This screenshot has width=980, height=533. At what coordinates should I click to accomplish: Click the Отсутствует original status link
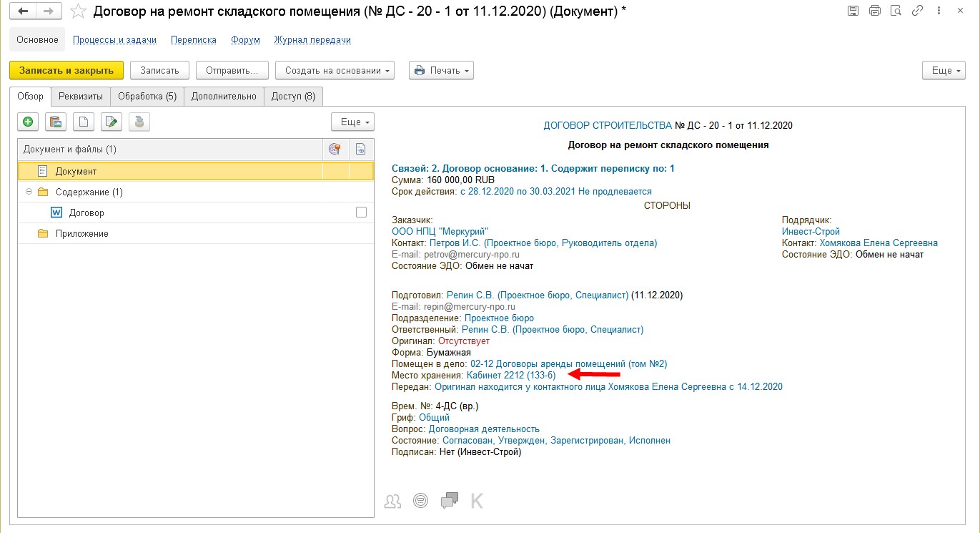pyautogui.click(x=463, y=341)
